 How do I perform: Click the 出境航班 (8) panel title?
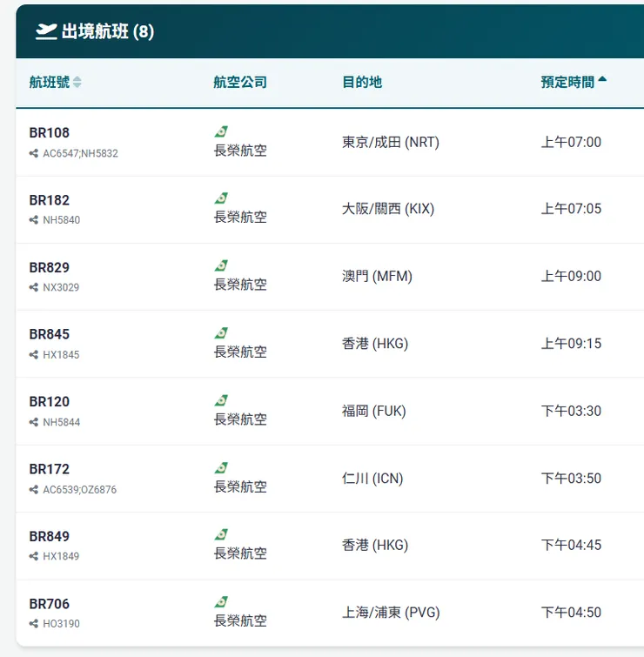108,31
